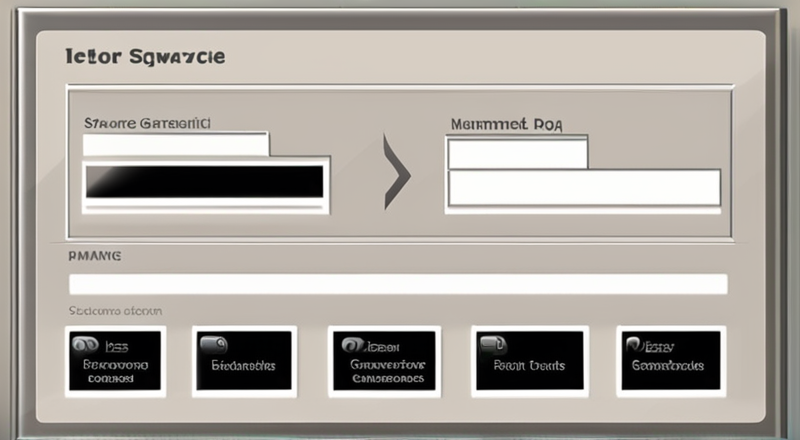Image resolution: width=800 pixels, height=440 pixels.
Task: Click the large right-pointing chevron arrow
Action: pos(396,172)
